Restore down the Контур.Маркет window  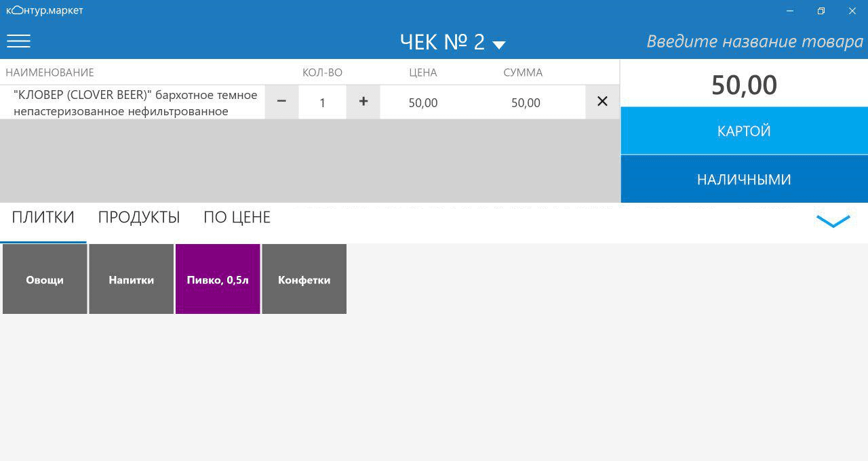click(x=821, y=11)
